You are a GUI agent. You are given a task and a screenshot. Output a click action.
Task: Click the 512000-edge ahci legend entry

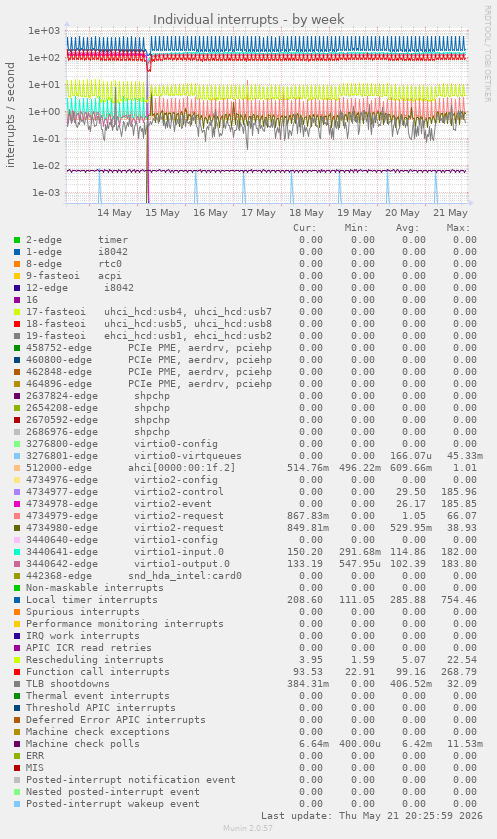pos(131,468)
